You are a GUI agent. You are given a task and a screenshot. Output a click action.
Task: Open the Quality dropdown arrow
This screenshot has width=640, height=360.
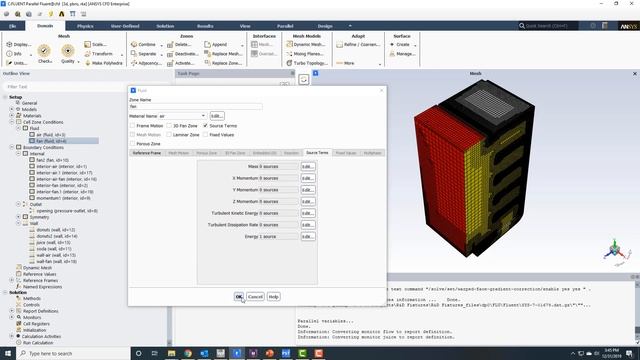[78, 62]
